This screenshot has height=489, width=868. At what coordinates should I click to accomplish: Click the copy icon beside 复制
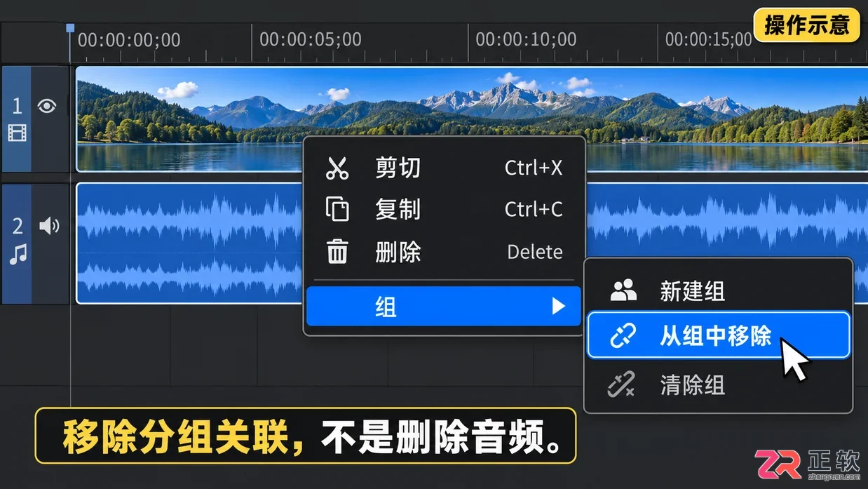point(337,209)
